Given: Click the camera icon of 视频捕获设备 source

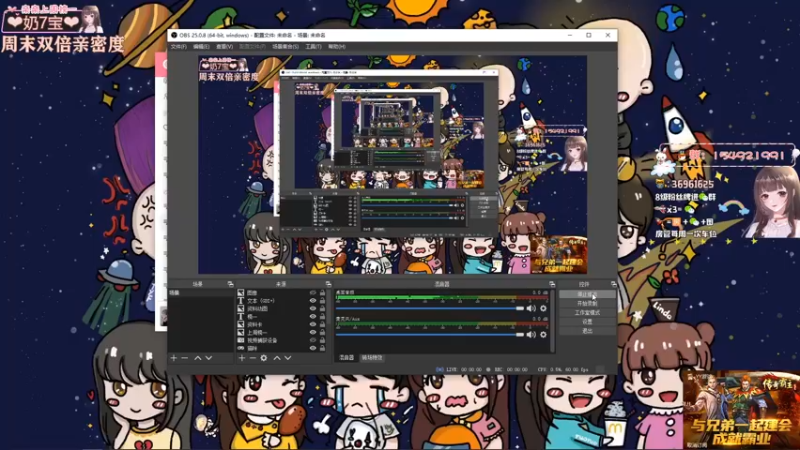Looking at the screenshot, I should [x=241, y=340].
